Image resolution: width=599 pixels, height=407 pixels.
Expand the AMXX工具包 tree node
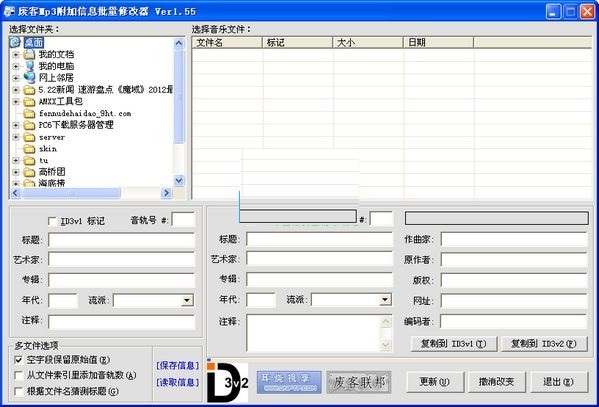point(16,102)
